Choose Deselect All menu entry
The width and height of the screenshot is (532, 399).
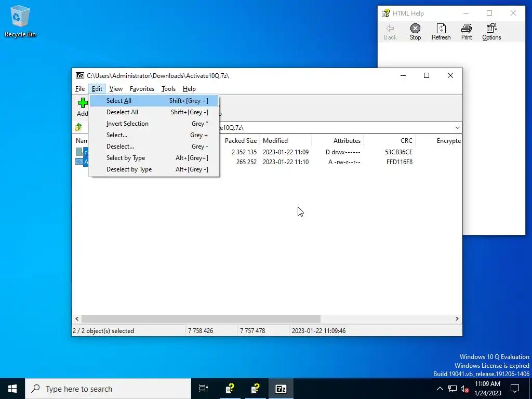[154, 112]
